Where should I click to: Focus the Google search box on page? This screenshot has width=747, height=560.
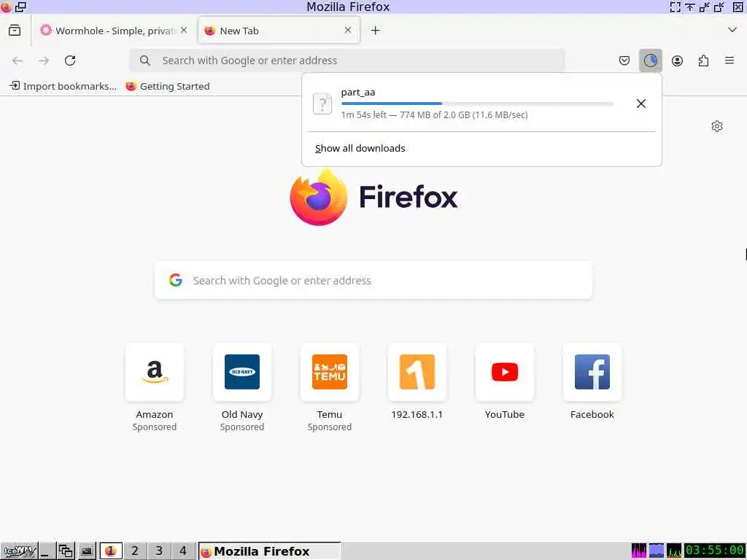tap(373, 281)
